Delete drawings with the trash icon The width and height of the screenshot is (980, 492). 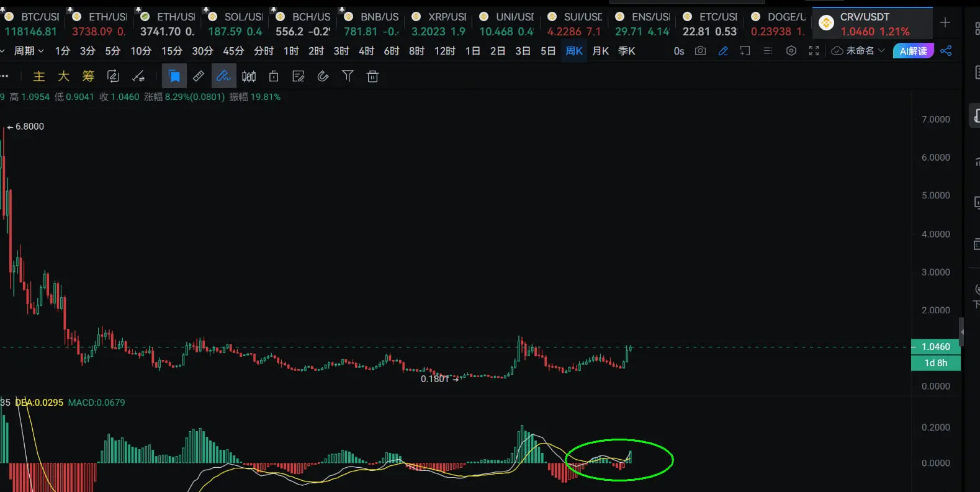pos(372,76)
